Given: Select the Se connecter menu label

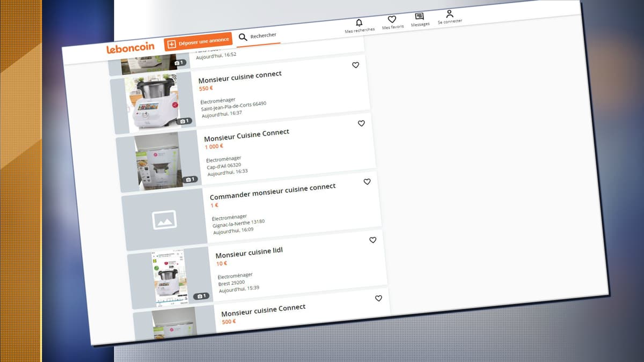Looking at the screenshot, I should click(450, 21).
